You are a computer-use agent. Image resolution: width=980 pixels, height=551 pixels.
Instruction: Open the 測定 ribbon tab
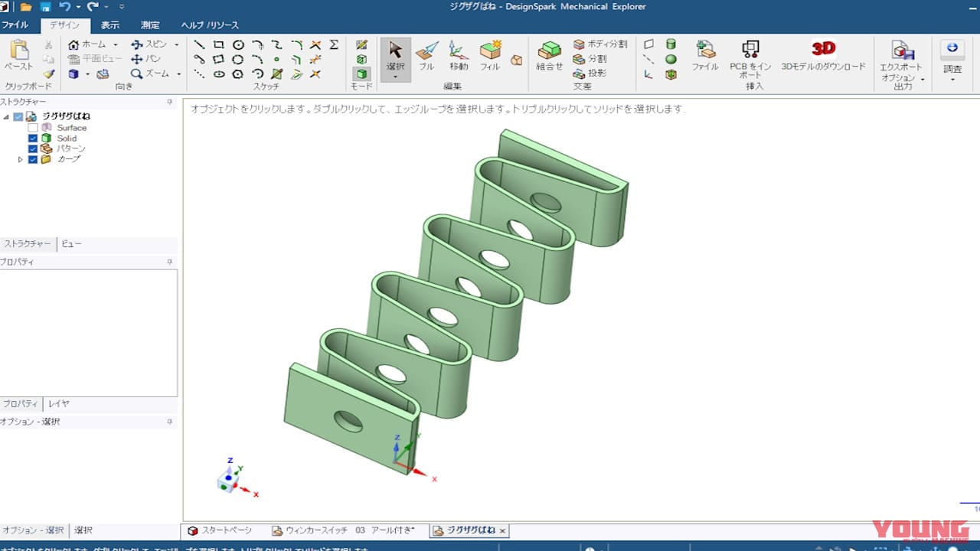pyautogui.click(x=150, y=24)
